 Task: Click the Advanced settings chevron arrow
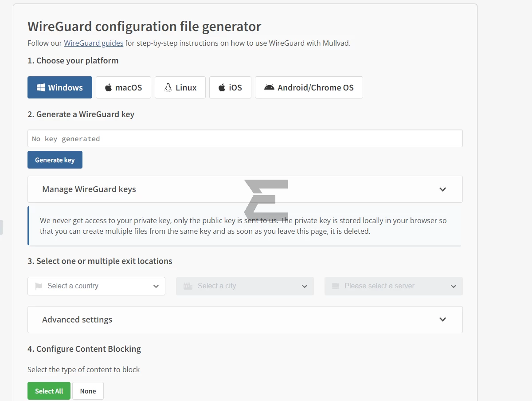pyautogui.click(x=442, y=319)
